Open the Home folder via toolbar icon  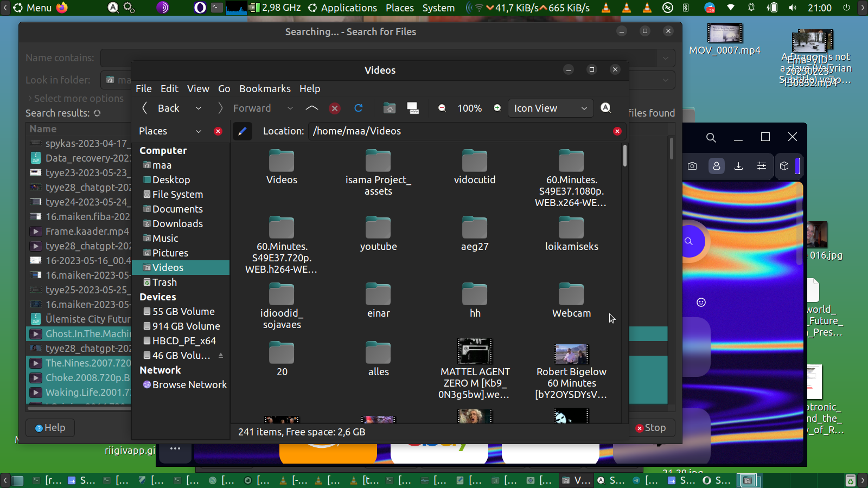390,108
